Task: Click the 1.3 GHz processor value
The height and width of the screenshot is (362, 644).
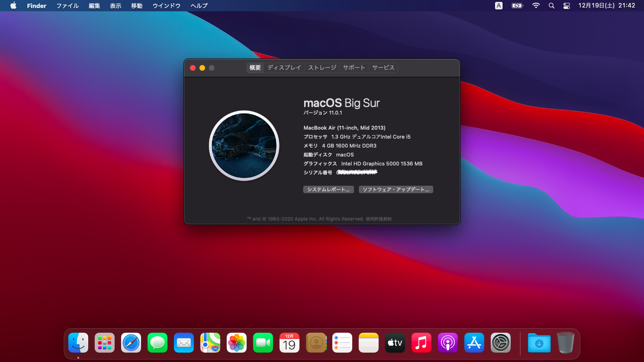Action: 371,137
